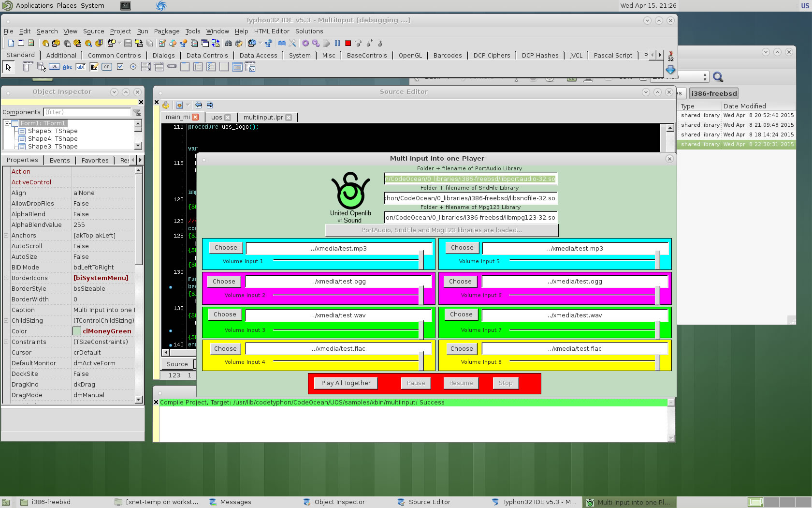Click the Components filter input box
The width and height of the screenshot is (812, 508).
87,112
